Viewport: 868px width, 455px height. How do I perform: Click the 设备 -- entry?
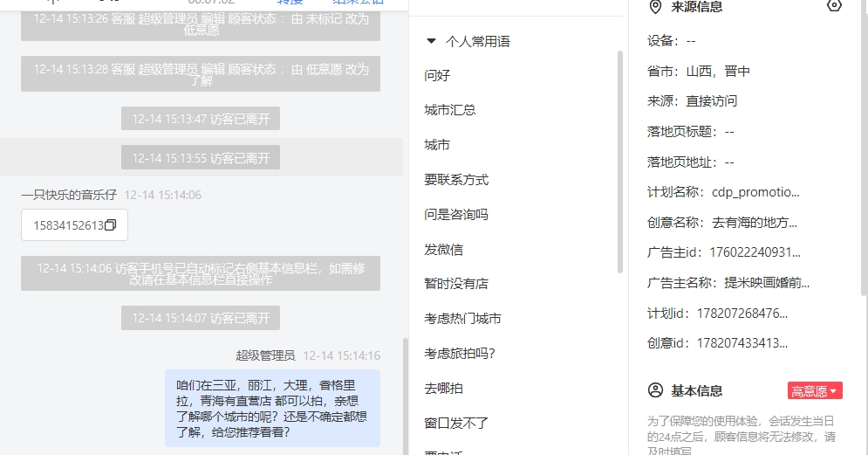[x=672, y=41]
